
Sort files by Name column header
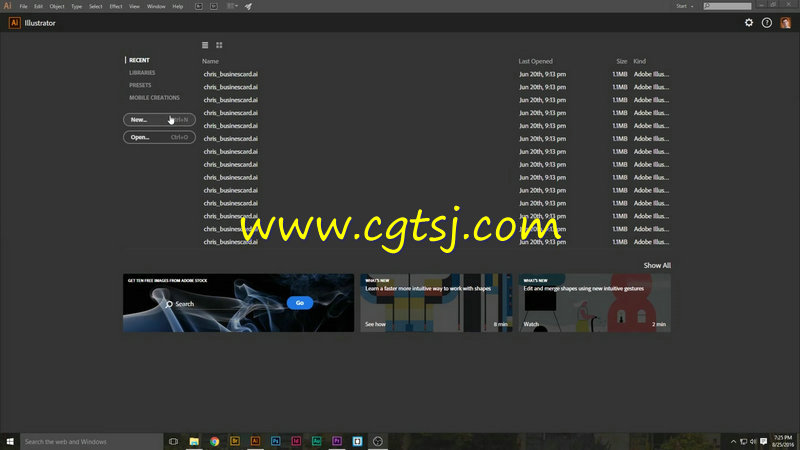tap(210, 61)
